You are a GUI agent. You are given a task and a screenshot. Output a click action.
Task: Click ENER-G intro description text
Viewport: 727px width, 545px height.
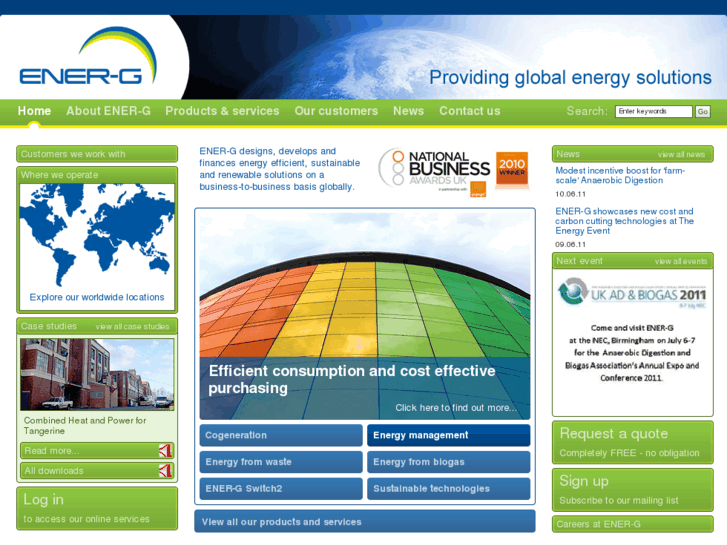pyautogui.click(x=280, y=169)
